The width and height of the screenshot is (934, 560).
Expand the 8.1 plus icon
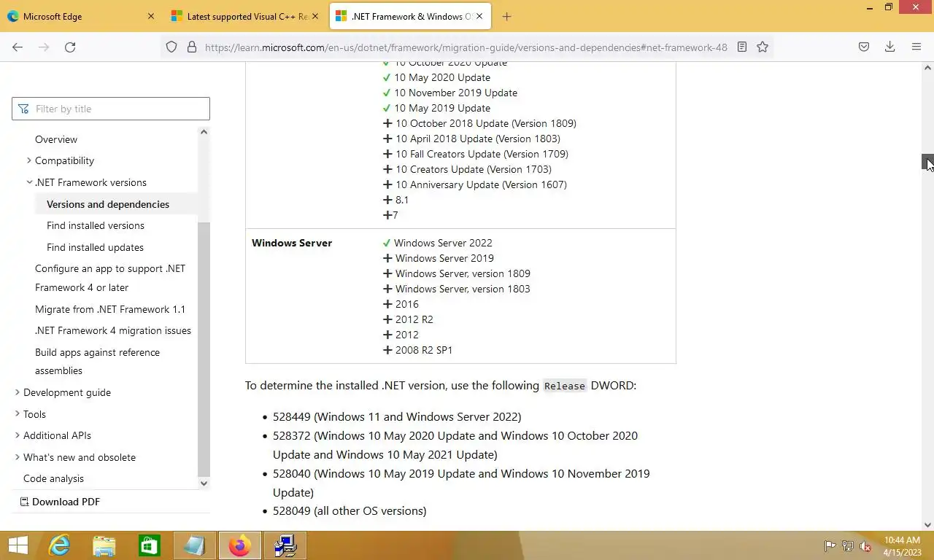coord(387,200)
